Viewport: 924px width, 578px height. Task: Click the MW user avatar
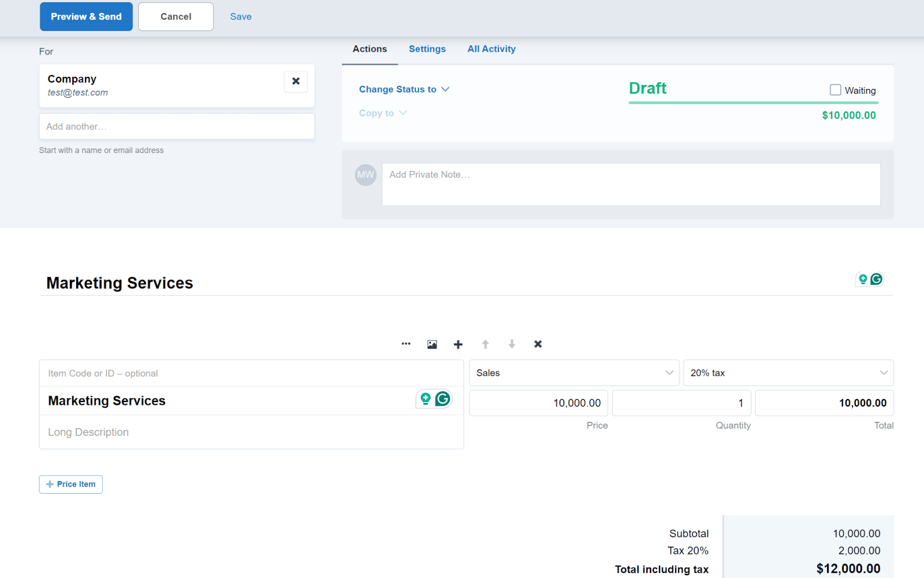point(366,174)
